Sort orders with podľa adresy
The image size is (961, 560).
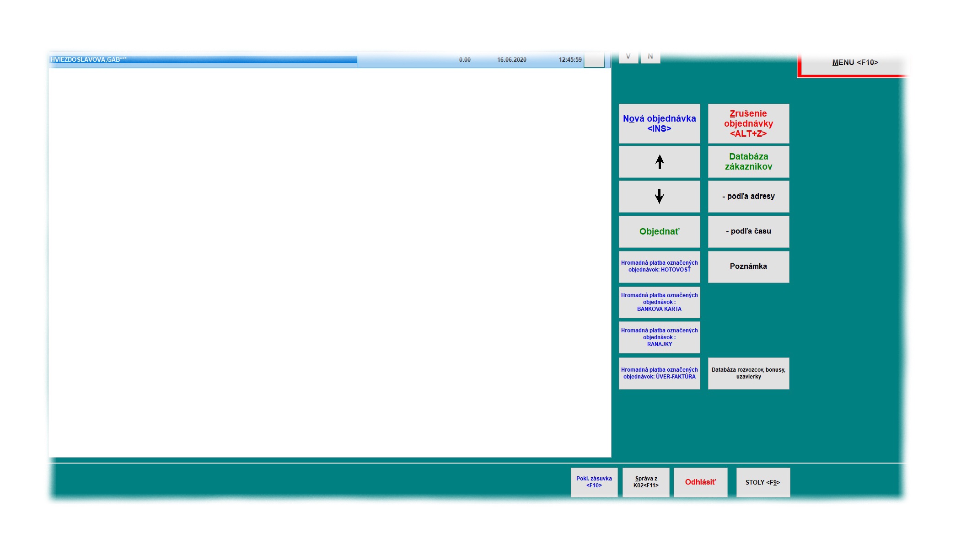(748, 197)
